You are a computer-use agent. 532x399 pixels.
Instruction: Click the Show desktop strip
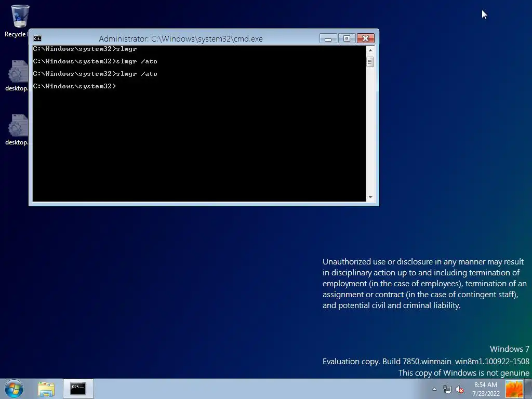click(x=528, y=389)
